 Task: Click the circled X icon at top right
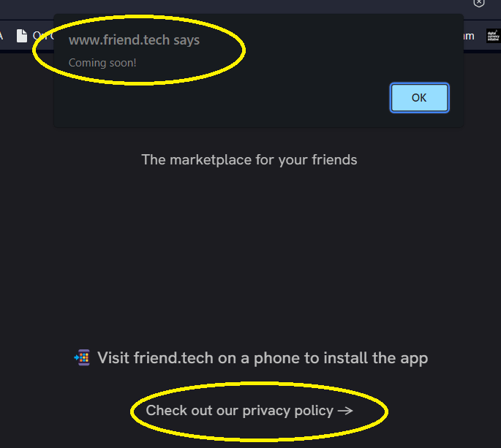pyautogui.click(x=479, y=3)
